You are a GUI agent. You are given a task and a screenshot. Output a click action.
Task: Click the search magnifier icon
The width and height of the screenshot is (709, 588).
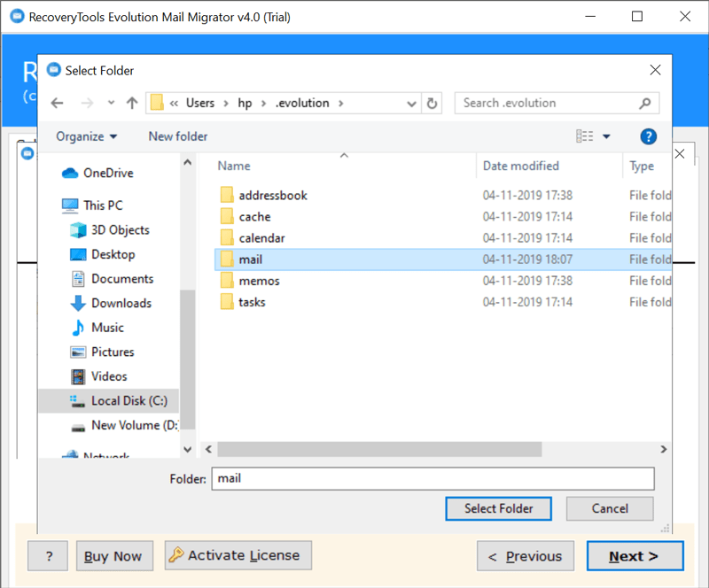645,103
